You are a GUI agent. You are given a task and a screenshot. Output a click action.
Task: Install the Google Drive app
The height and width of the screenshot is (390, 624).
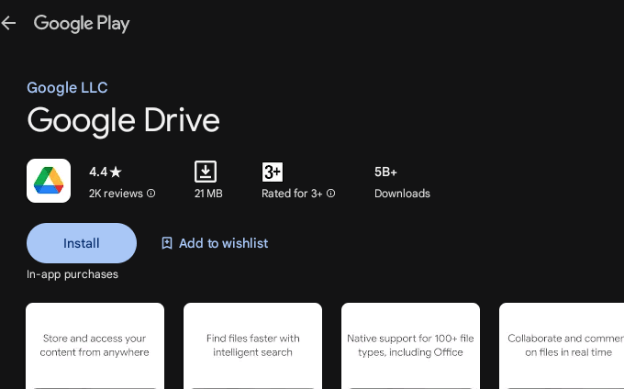(82, 243)
